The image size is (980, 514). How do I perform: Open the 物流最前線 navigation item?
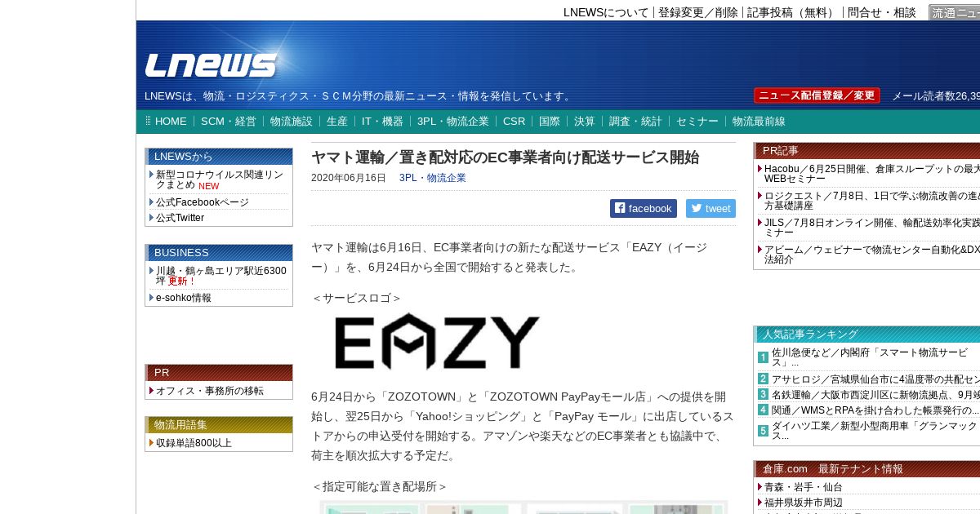[x=759, y=121]
